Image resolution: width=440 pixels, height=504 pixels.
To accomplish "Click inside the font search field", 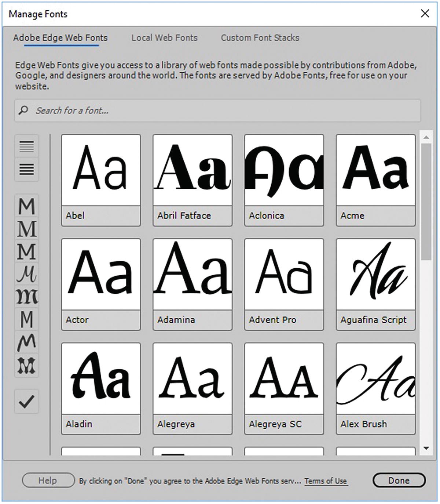I will (x=147, y=110).
